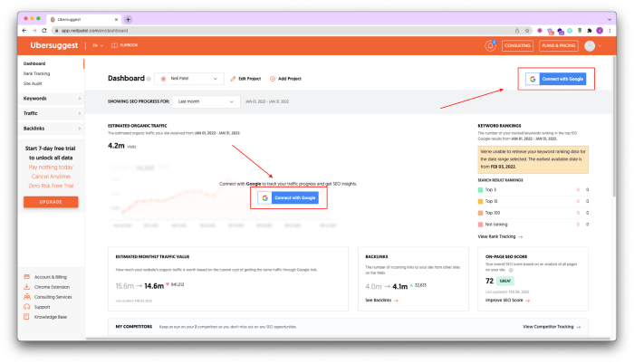Click View Rank Tracking link
The image size is (634, 364).
point(500,236)
